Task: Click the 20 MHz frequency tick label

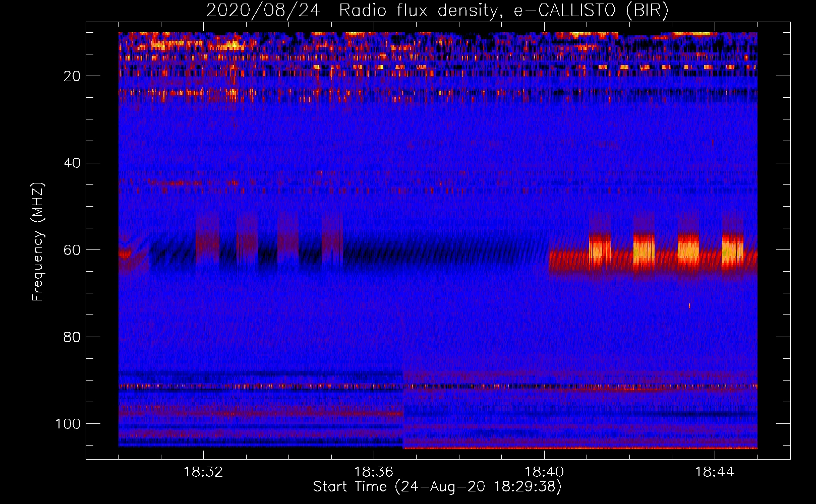Action: point(72,76)
